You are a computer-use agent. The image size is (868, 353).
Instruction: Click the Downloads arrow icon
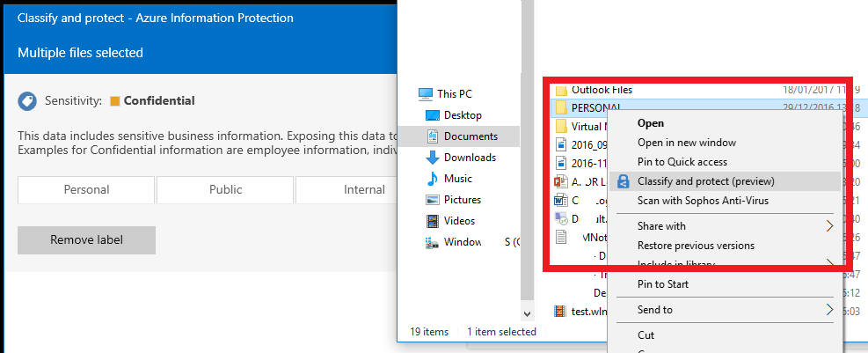(x=433, y=158)
